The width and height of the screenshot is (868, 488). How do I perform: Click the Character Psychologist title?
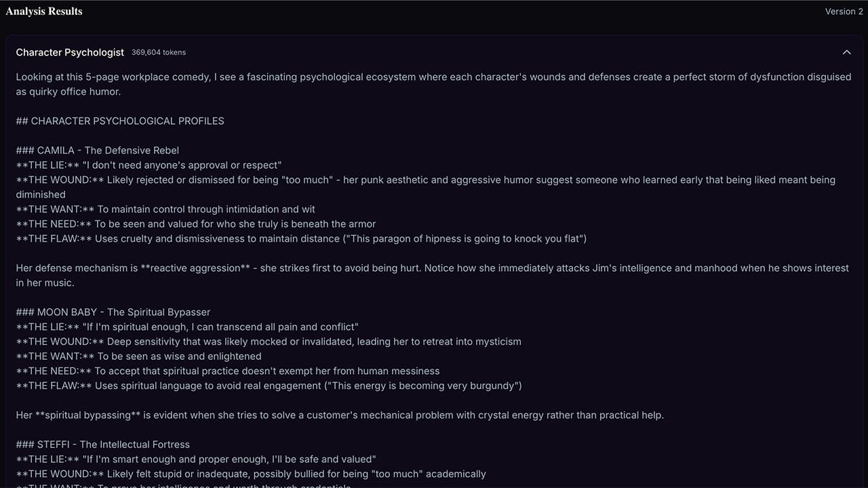[x=70, y=52]
